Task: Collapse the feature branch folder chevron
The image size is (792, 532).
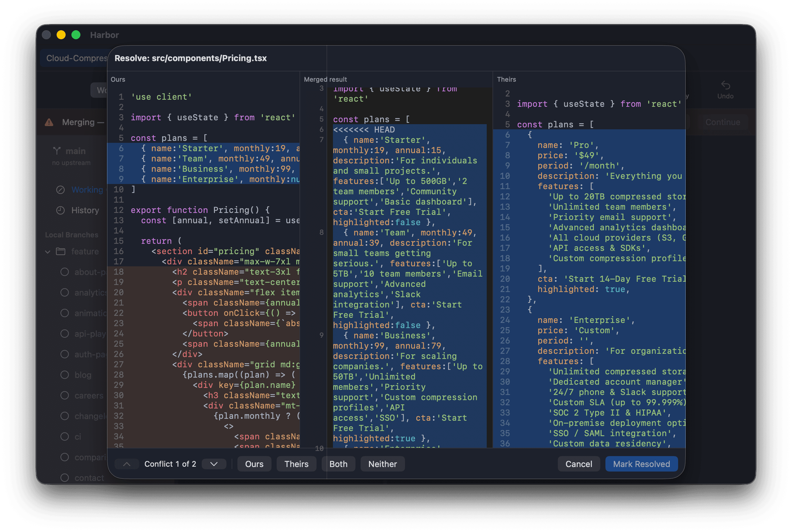Action: 48,252
